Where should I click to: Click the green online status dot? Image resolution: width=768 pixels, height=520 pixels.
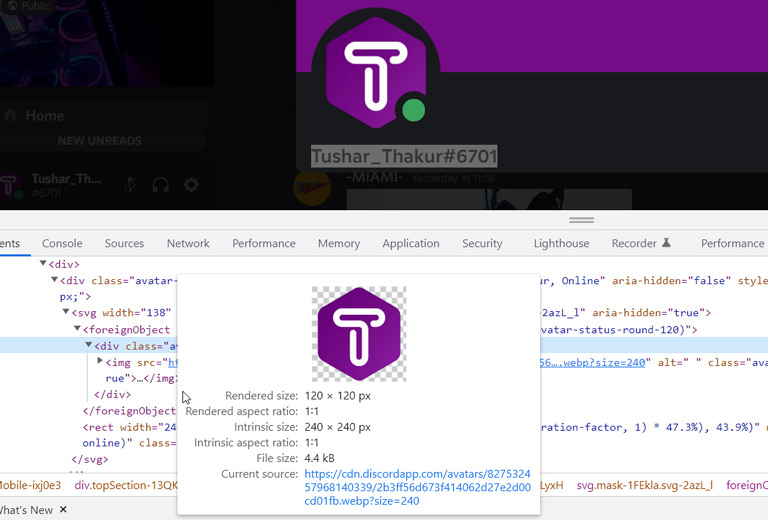[413, 110]
